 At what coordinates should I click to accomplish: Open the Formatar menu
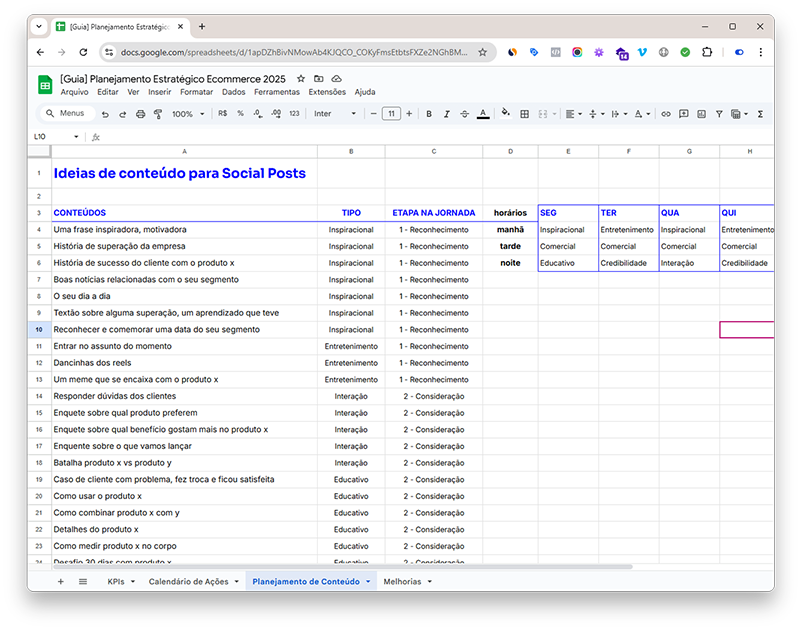tap(196, 92)
